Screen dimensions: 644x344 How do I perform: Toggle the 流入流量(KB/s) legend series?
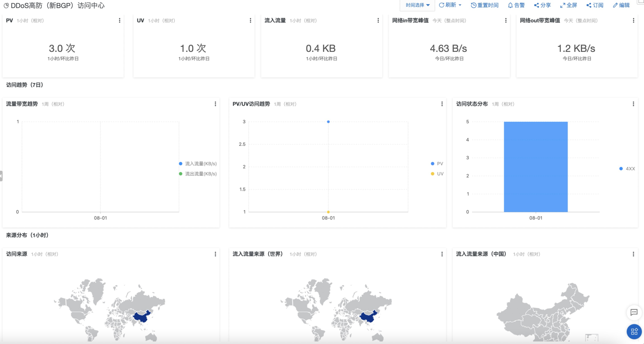(198, 164)
